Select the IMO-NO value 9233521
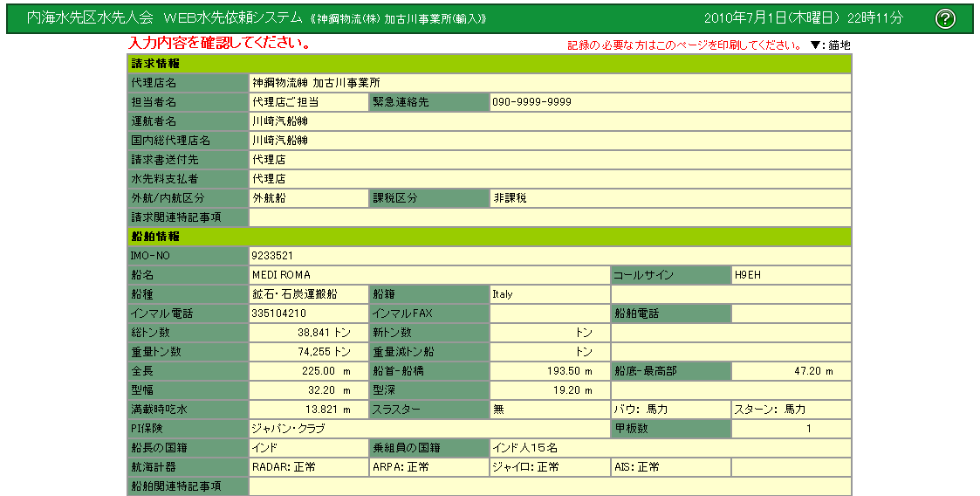The image size is (980, 496). point(271,256)
